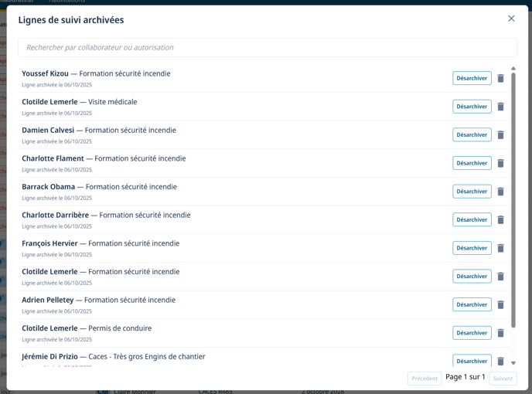Delete Damien Calvesi's archived line
Screen dimensions: 532x394
coord(500,134)
